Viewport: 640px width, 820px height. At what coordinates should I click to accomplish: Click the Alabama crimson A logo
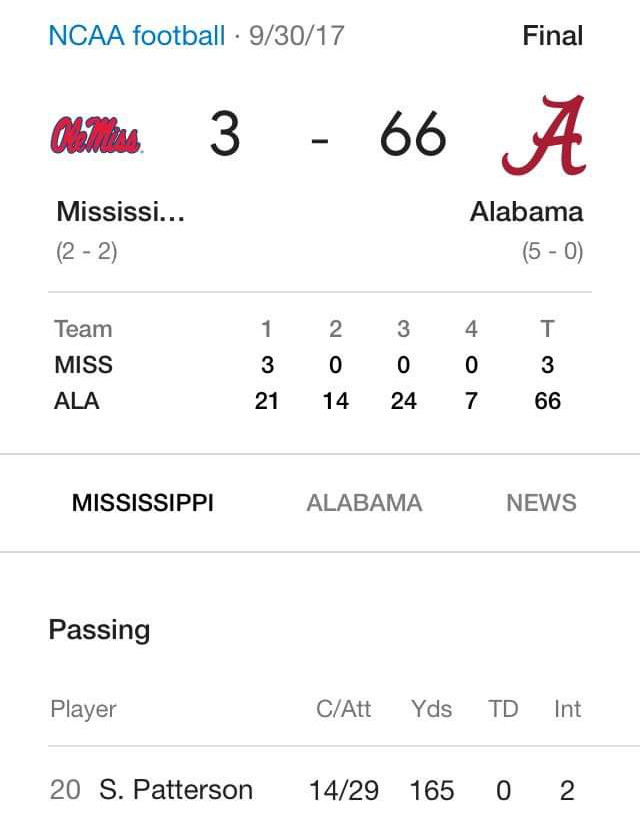544,135
